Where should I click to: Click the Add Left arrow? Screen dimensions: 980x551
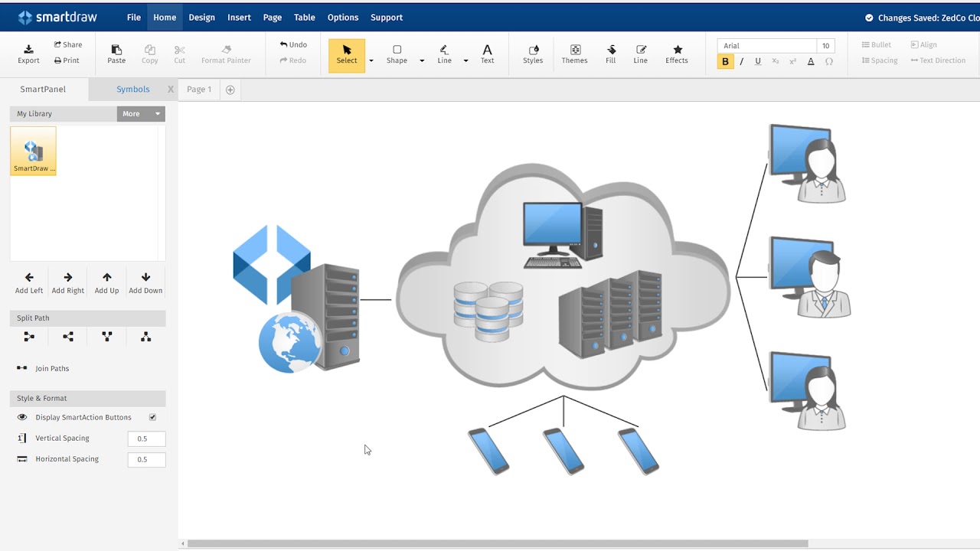pyautogui.click(x=29, y=282)
